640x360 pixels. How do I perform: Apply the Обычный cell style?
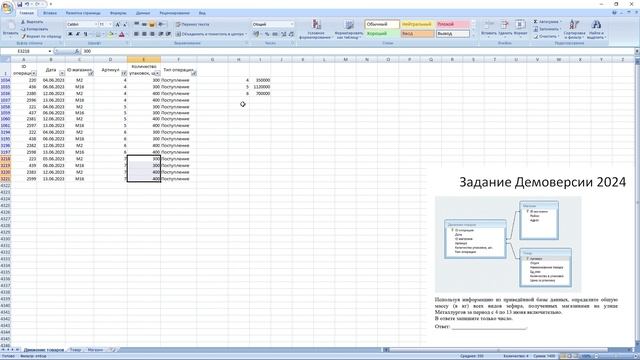pos(382,24)
